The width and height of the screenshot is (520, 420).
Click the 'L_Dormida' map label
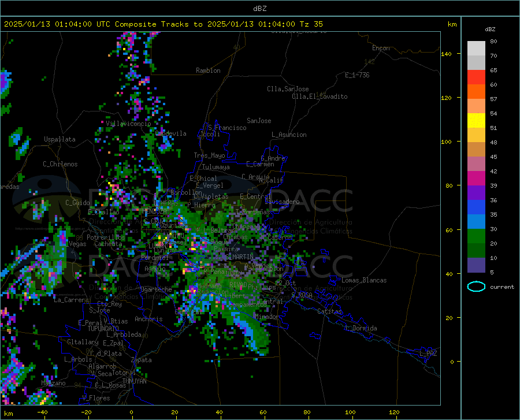(x=361, y=328)
